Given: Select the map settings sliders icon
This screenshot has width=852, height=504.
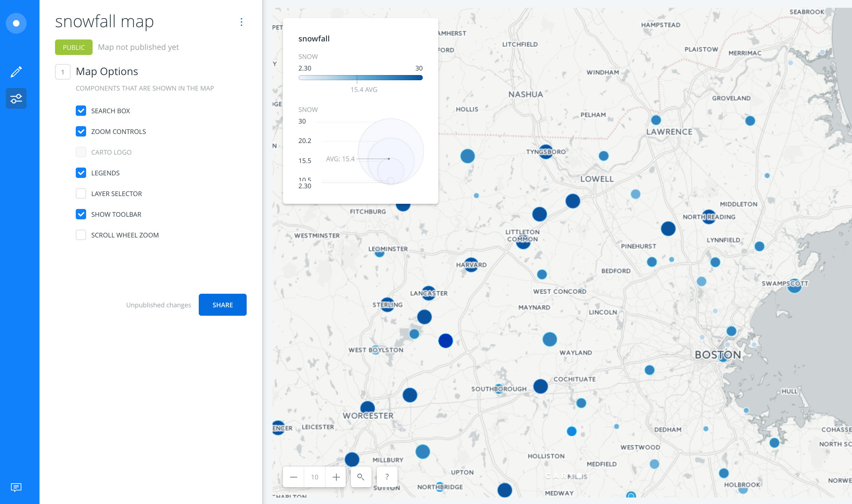Looking at the screenshot, I should coord(16,98).
